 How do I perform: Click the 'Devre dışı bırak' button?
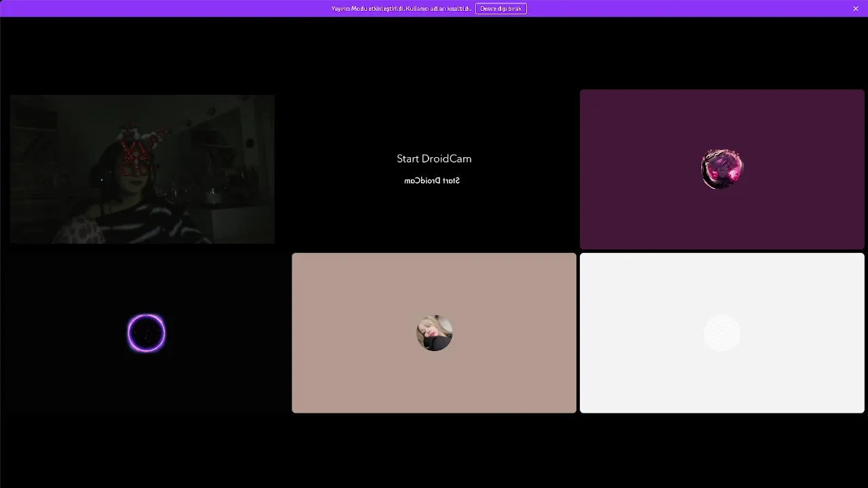[501, 8]
